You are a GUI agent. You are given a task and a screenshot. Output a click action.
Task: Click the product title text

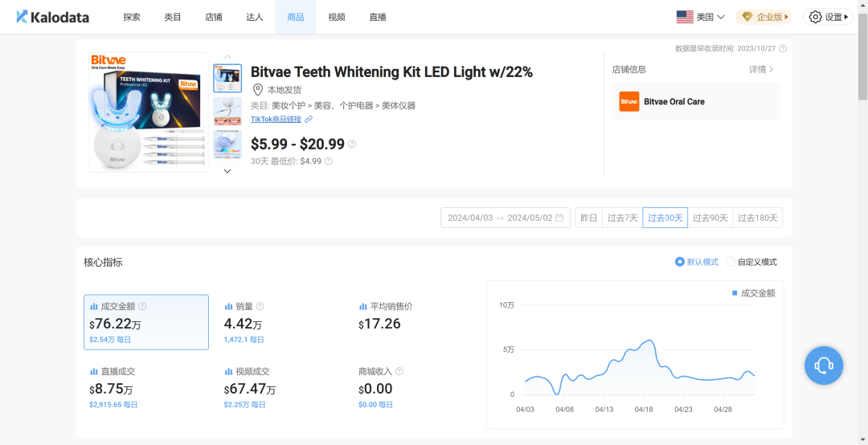coord(392,72)
